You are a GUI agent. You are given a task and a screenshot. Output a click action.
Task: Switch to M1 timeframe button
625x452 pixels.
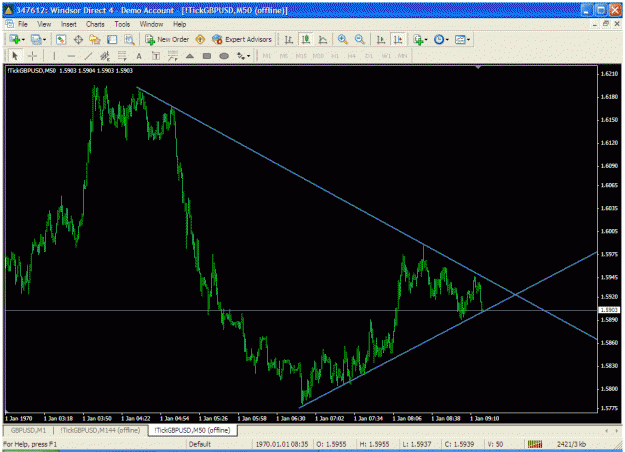[267, 56]
